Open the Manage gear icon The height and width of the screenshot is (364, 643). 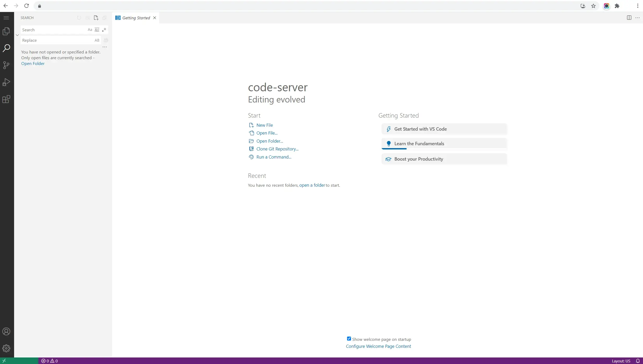(x=6, y=348)
